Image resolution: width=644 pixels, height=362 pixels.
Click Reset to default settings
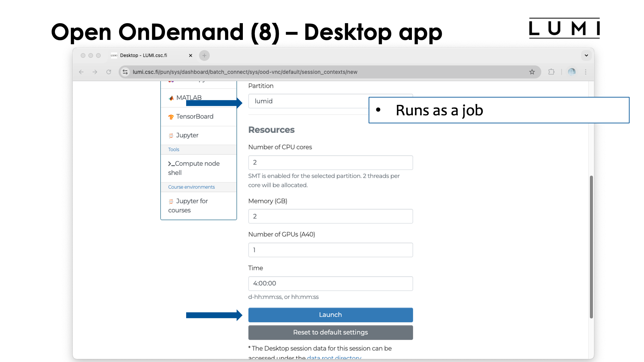[330, 332]
